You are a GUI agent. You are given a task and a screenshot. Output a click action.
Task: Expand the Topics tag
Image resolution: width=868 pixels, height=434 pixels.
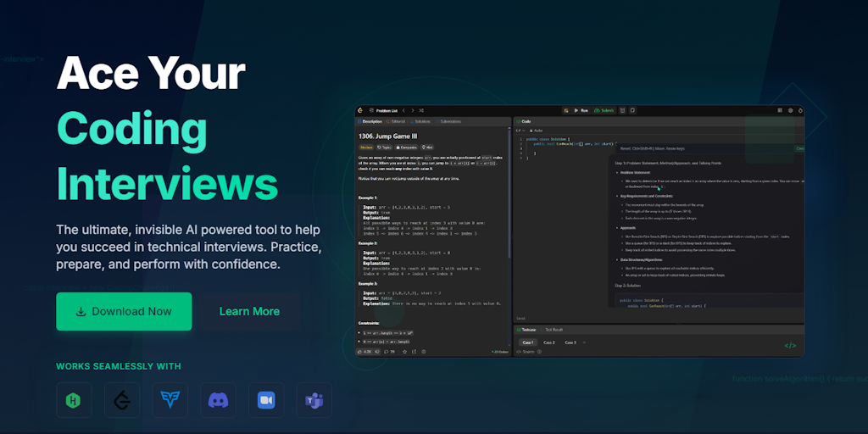point(384,147)
